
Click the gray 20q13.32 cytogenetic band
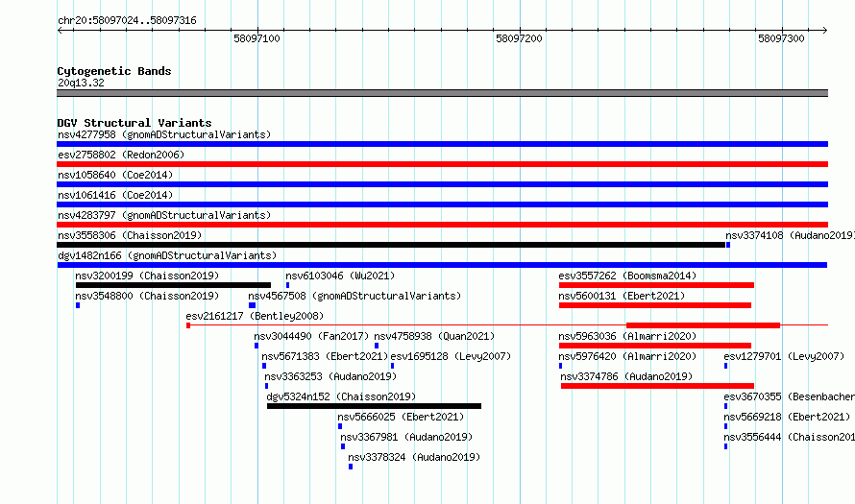click(x=442, y=93)
